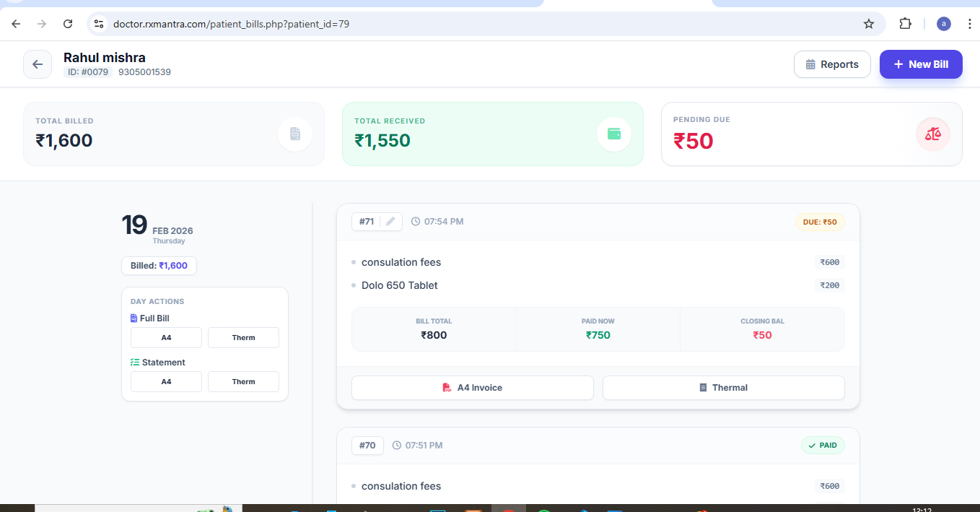The width and height of the screenshot is (980, 512).
Task: Click the back arrow beside patient name
Action: 38,64
